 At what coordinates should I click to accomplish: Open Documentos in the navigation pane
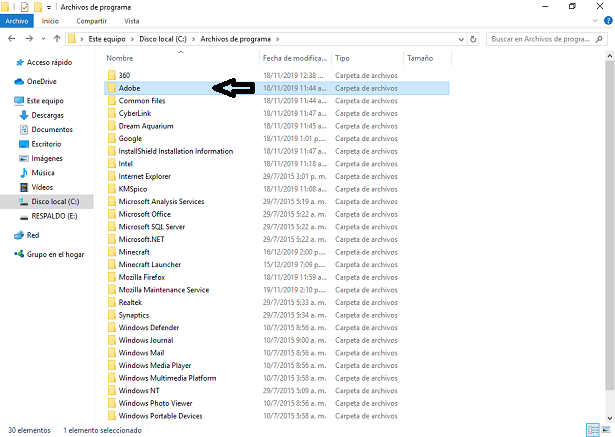[52, 129]
